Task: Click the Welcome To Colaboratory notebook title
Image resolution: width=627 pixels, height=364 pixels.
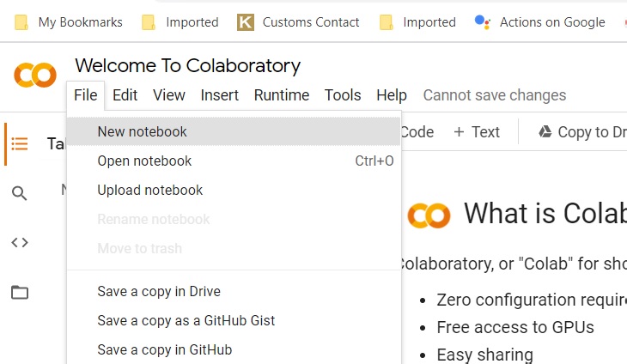Action: pyautogui.click(x=187, y=66)
